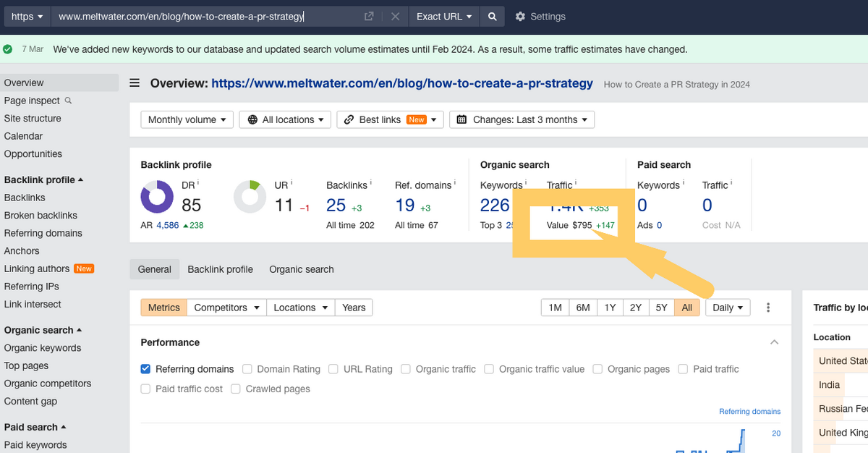Viewport: 868px width, 453px height.
Task: Set chart range to 6M
Action: 583,308
